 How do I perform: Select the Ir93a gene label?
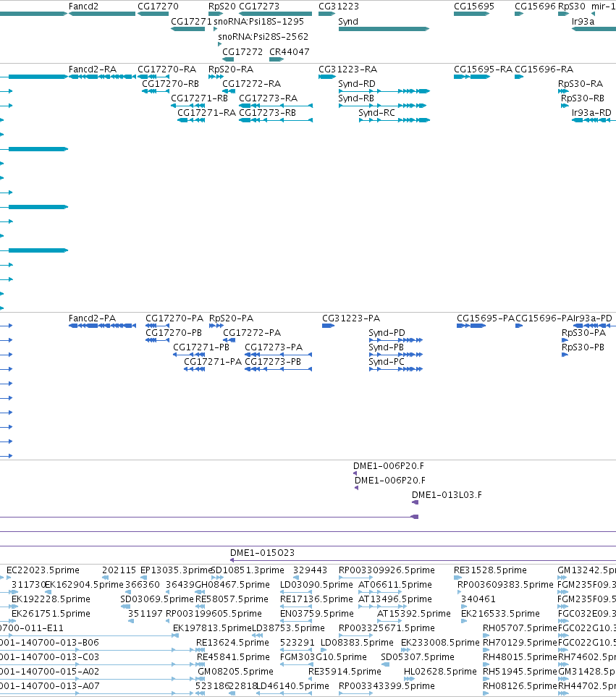tap(583, 22)
